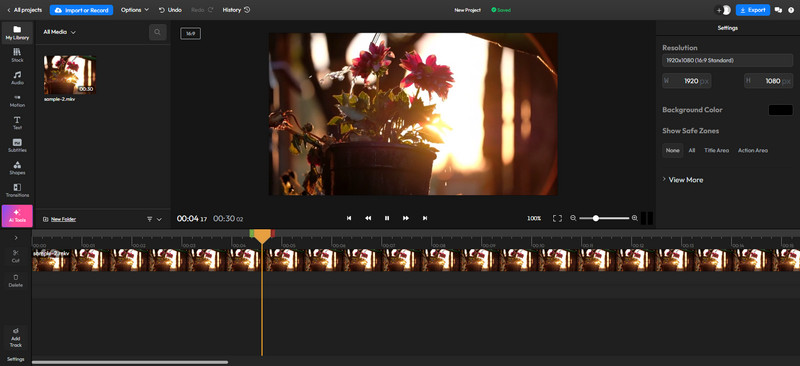Open the Audio panel

[17, 78]
